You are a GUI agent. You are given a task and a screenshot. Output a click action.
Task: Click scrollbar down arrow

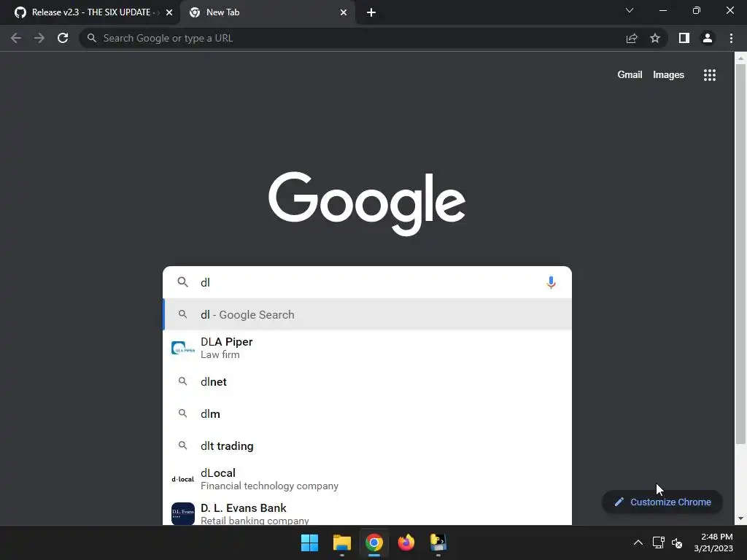point(740,518)
